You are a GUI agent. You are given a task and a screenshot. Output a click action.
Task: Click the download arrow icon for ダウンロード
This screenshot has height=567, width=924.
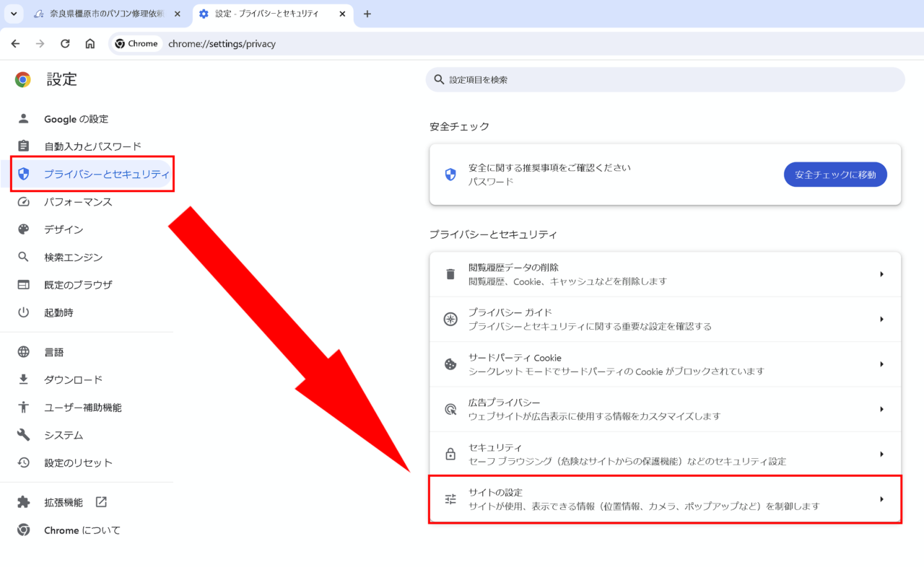(23, 379)
